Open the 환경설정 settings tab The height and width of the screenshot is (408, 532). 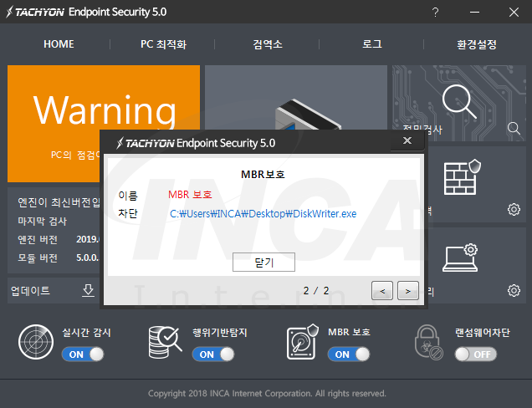pyautogui.click(x=476, y=44)
